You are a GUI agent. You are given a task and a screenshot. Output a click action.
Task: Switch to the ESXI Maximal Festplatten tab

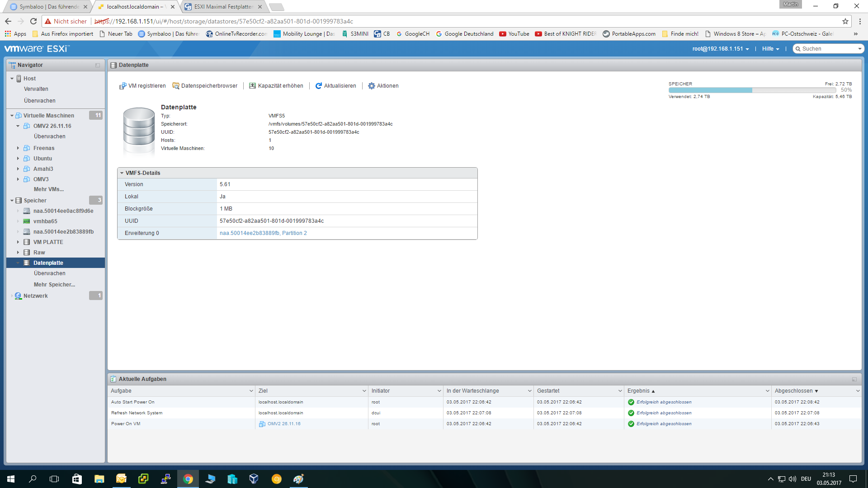(x=223, y=7)
